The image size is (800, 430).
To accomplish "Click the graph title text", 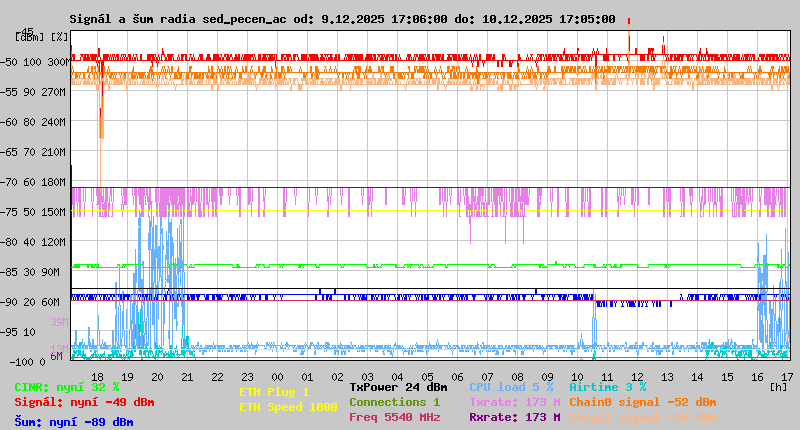I will 342,19.
